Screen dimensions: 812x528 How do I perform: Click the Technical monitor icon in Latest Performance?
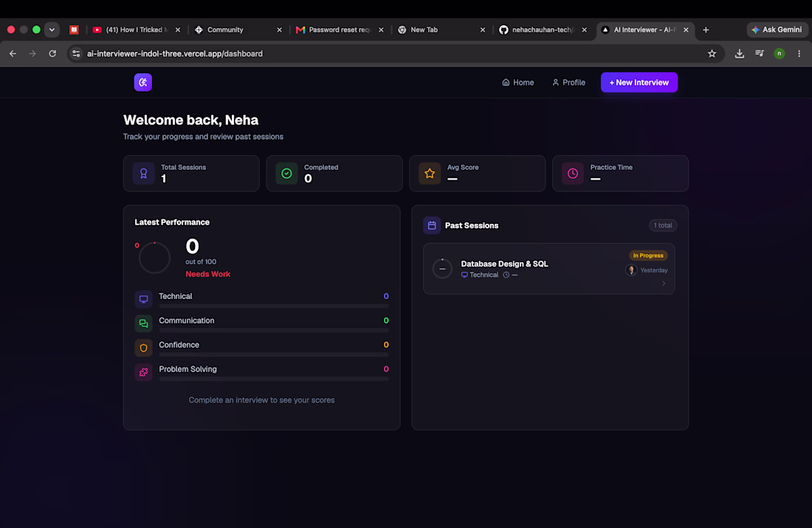[x=143, y=299]
